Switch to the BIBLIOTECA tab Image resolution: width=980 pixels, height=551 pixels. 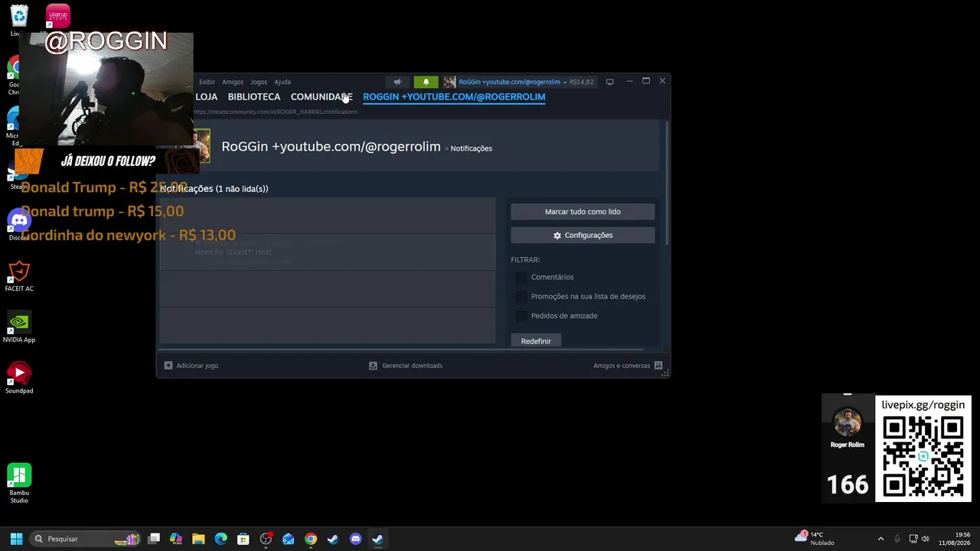pyautogui.click(x=254, y=97)
